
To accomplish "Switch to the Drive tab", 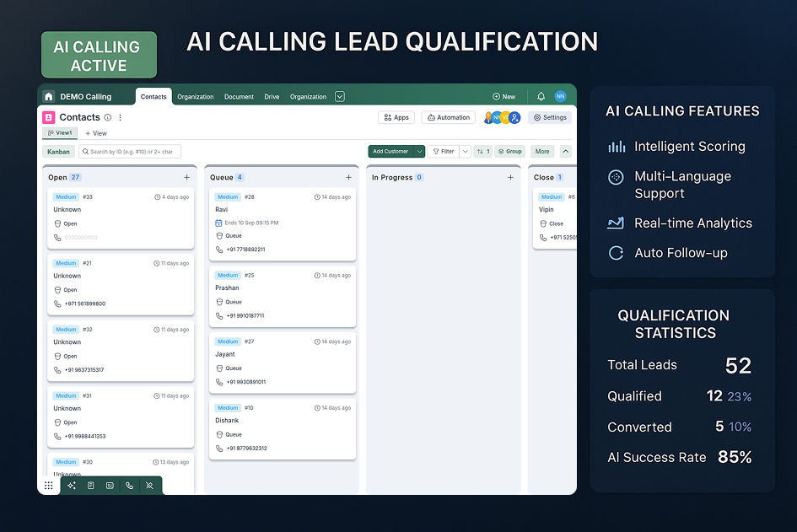I will click(x=272, y=97).
